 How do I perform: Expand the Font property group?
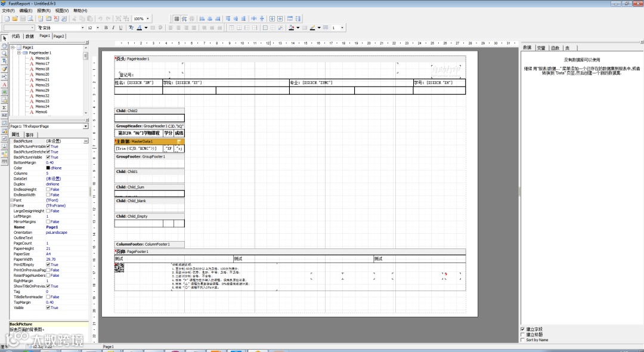click(11, 200)
